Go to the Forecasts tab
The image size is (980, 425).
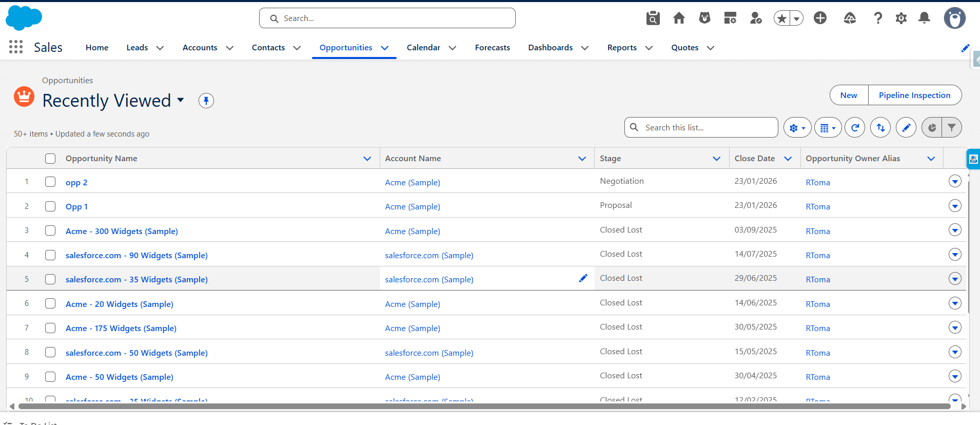point(492,48)
